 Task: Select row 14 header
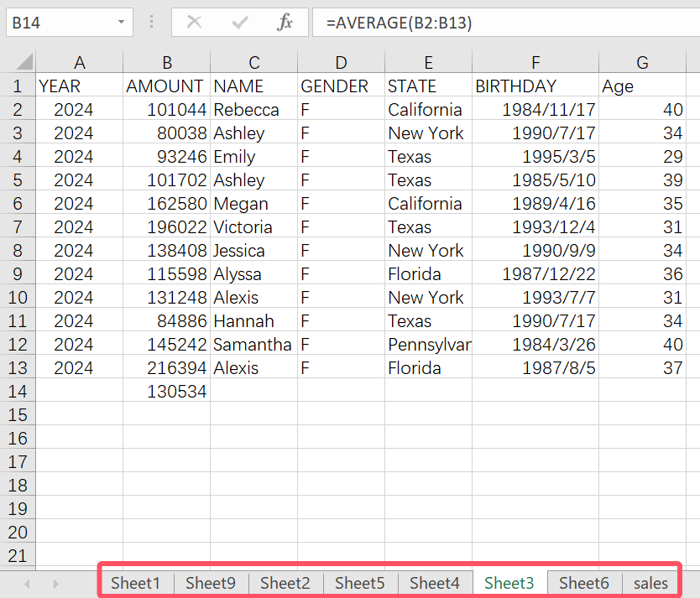click(x=18, y=392)
